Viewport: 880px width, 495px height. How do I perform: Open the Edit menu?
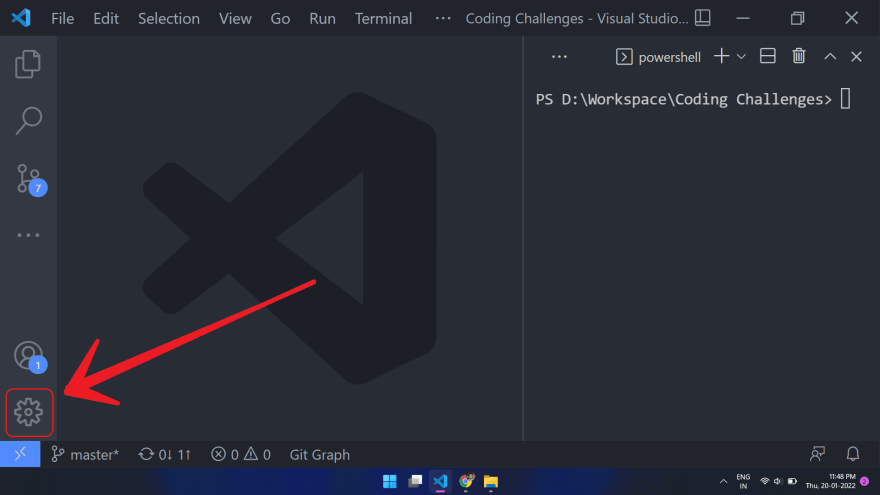pyautogui.click(x=106, y=19)
